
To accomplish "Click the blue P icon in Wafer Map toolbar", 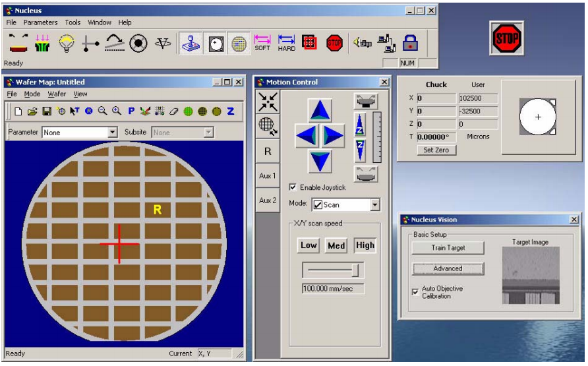I will point(131,111).
